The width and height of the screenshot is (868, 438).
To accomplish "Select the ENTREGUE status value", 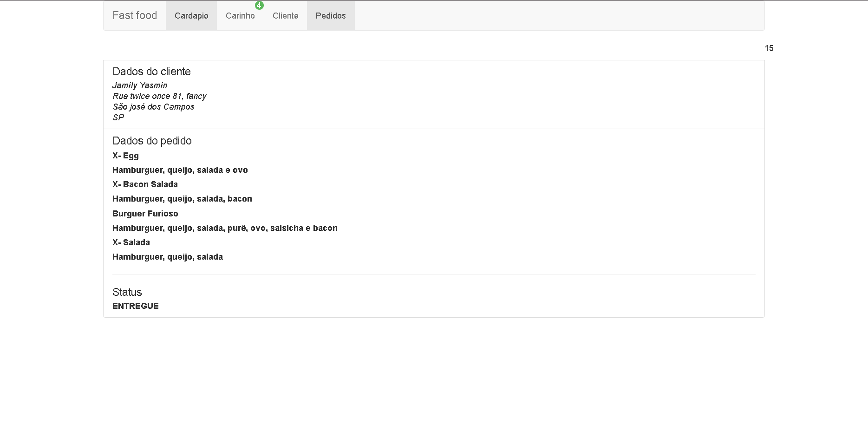I will (136, 306).
